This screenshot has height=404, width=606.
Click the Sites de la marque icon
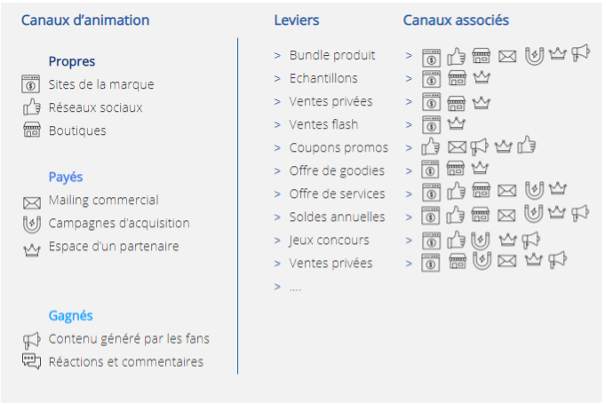point(31,84)
